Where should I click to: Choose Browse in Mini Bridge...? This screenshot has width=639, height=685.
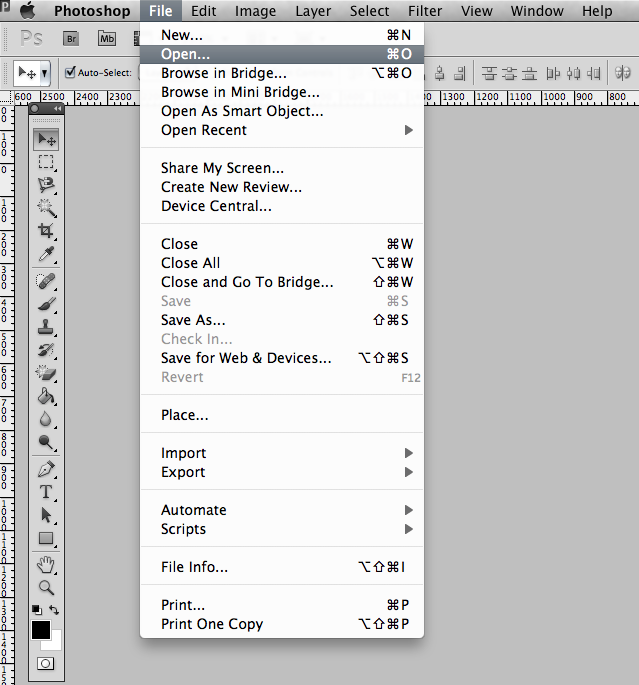coord(282,92)
